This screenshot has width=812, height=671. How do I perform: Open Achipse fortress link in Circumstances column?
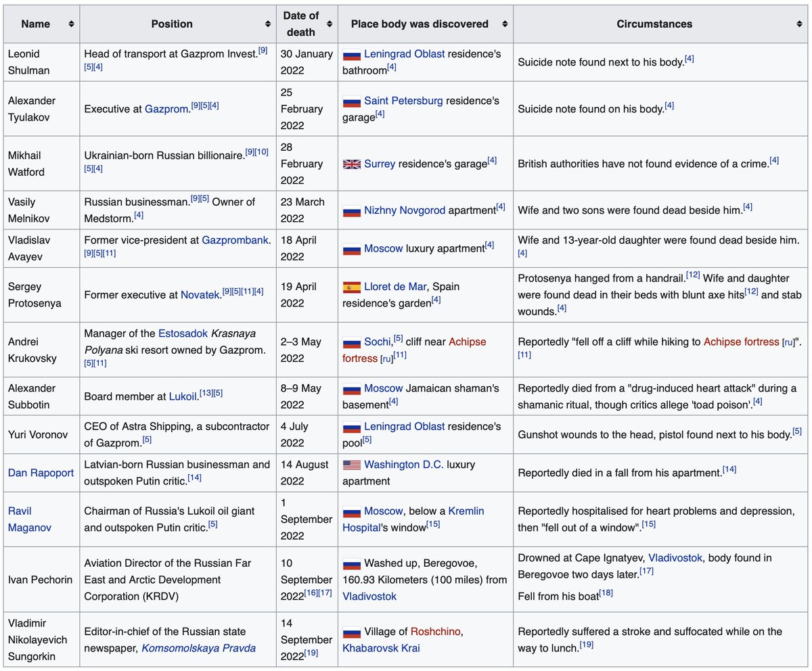[742, 342]
